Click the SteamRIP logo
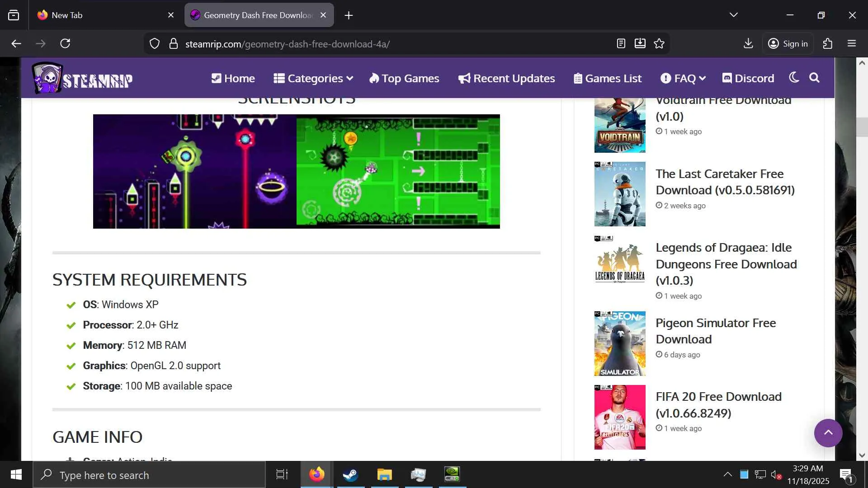This screenshot has width=868, height=488. 82,79
